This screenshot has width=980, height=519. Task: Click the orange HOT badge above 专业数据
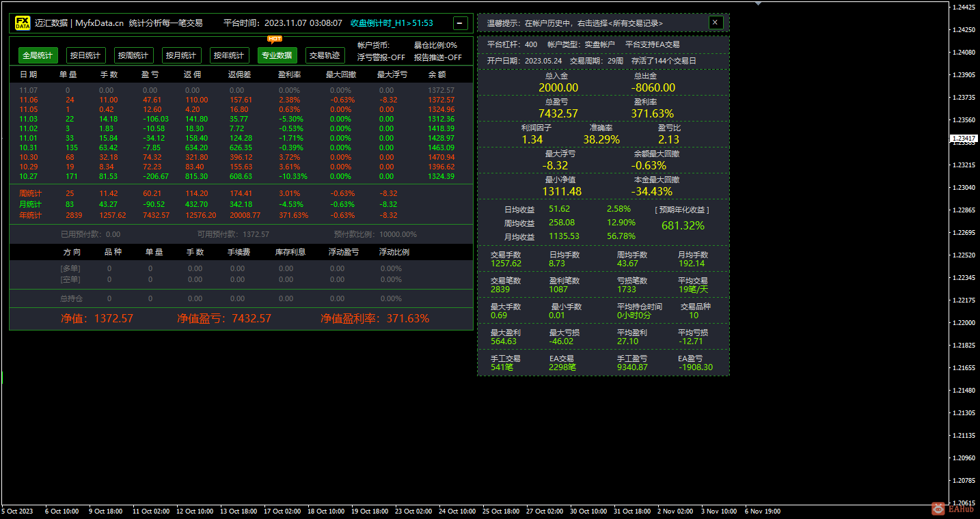275,39
